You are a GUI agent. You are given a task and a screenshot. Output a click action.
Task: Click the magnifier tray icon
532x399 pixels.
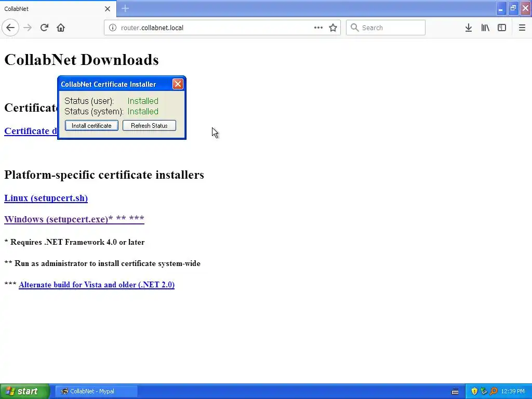494,391
